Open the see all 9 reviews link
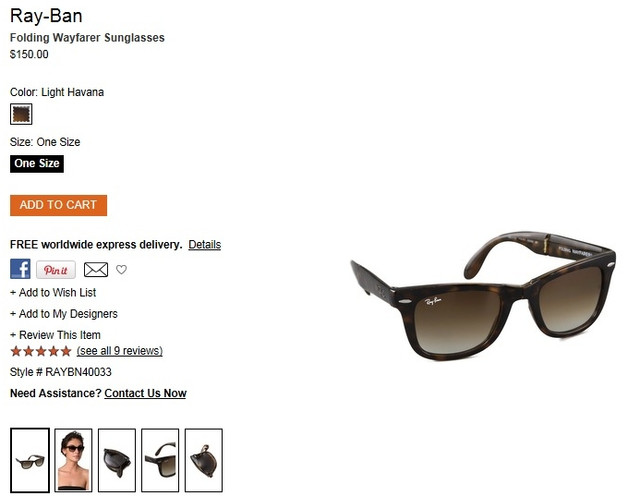Image resolution: width=640 pixels, height=496 pixels. click(120, 351)
